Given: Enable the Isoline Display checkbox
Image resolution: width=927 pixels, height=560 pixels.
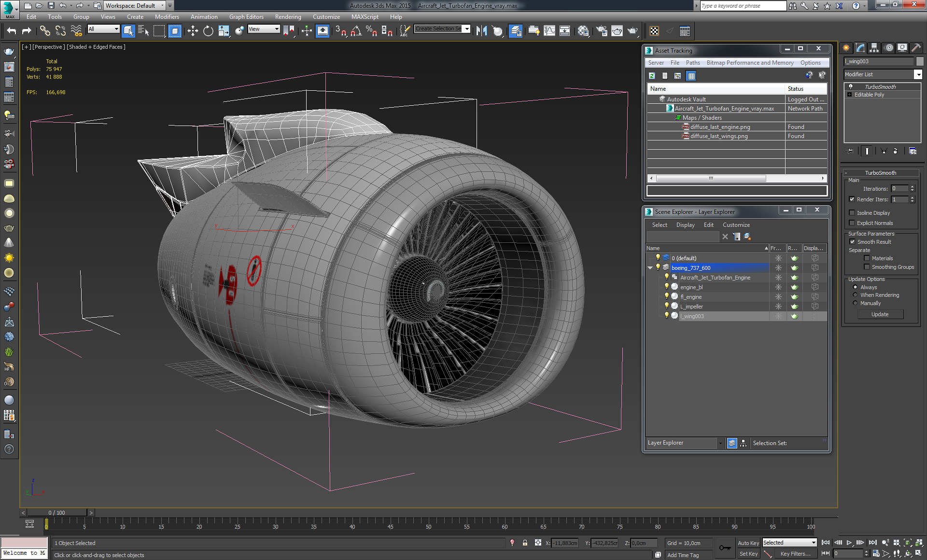Looking at the screenshot, I should point(852,213).
